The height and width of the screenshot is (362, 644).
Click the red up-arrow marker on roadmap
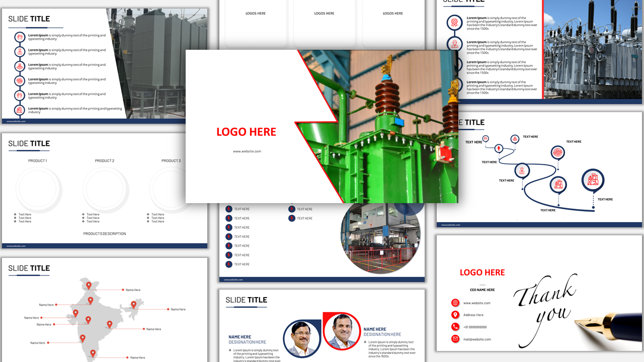point(499,148)
